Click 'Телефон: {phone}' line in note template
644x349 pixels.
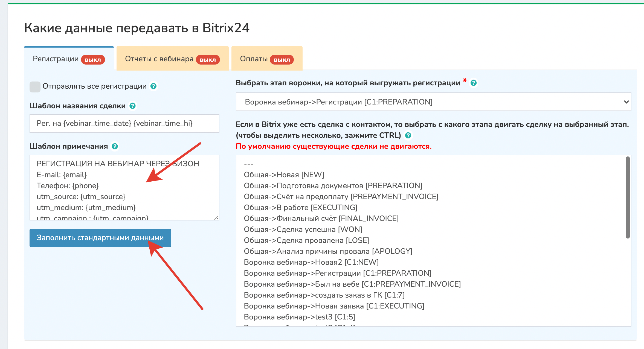68,186
